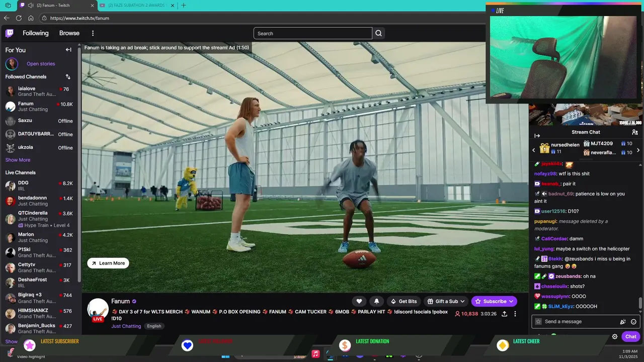Open Marlon live channel
Screen dimensions: 644x362
pyautogui.click(x=39, y=237)
